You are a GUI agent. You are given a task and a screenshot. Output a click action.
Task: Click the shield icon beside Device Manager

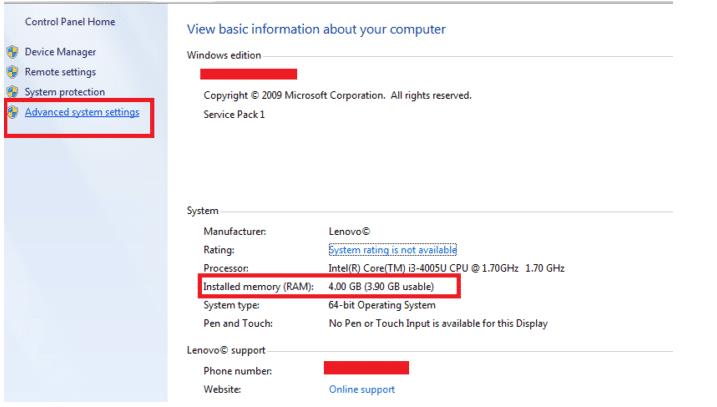pyautogui.click(x=13, y=52)
